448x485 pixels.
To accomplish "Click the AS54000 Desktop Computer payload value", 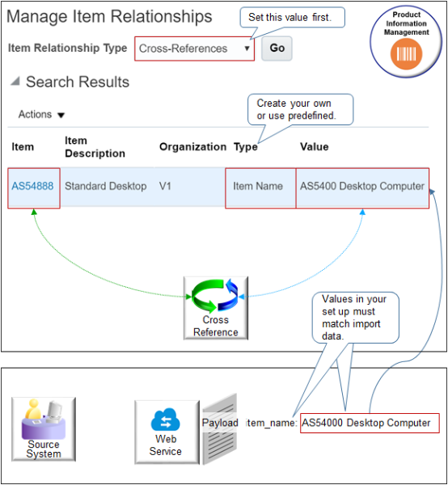I will (x=370, y=423).
